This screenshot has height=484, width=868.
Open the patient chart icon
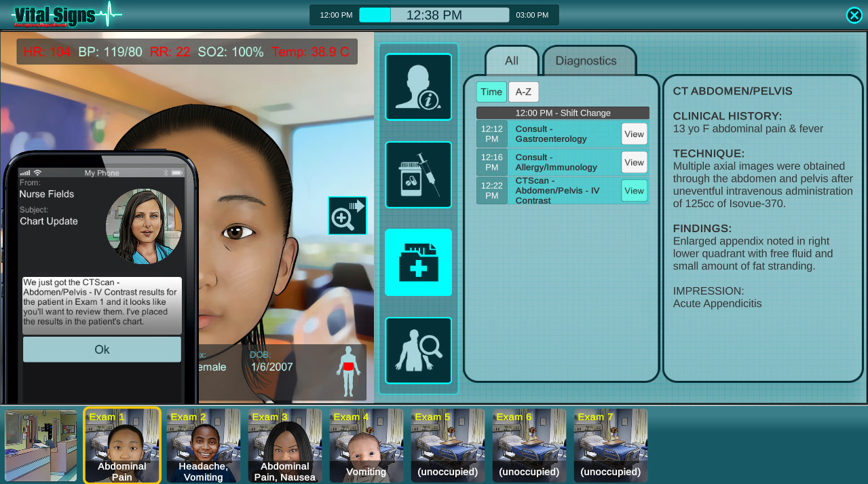417,263
